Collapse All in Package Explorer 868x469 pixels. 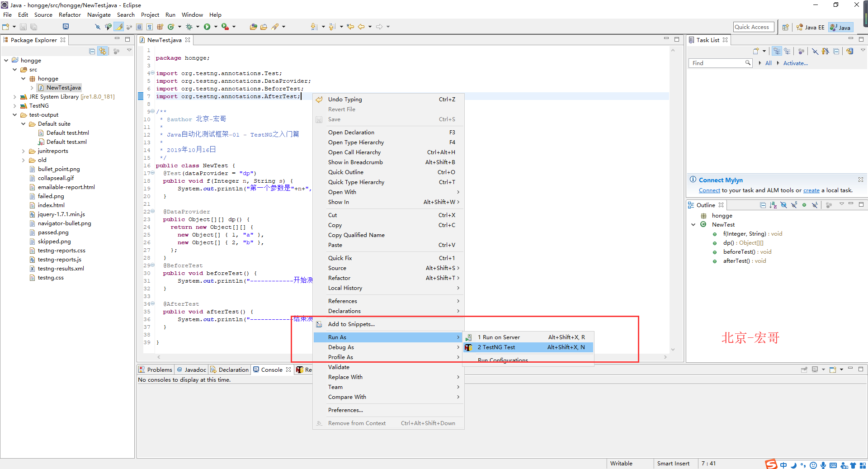[92, 51]
